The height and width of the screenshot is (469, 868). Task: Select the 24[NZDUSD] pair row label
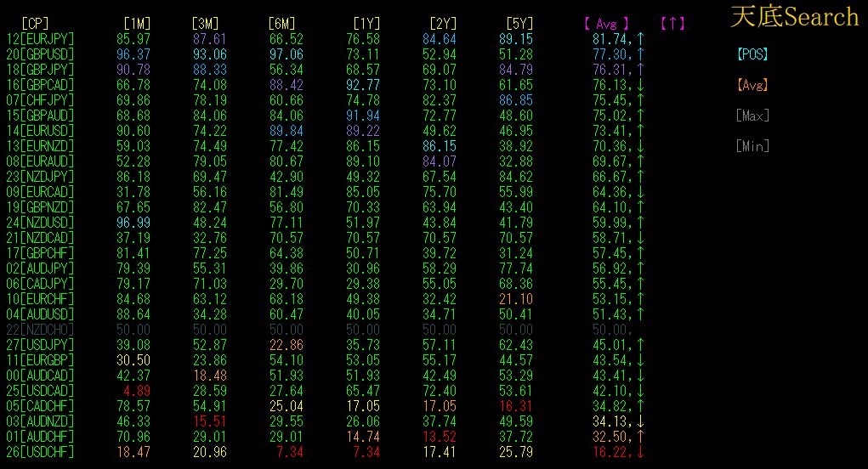click(40, 223)
